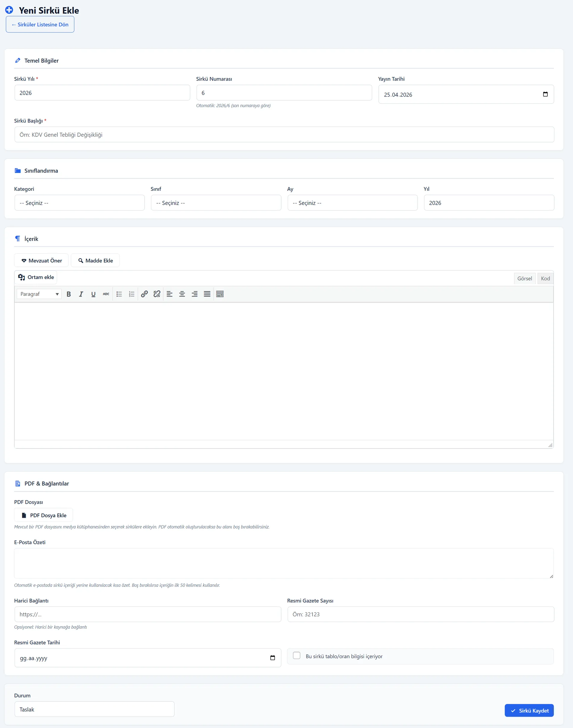Focus the Sirkü Numarası field
573x728 pixels.
coord(284,93)
